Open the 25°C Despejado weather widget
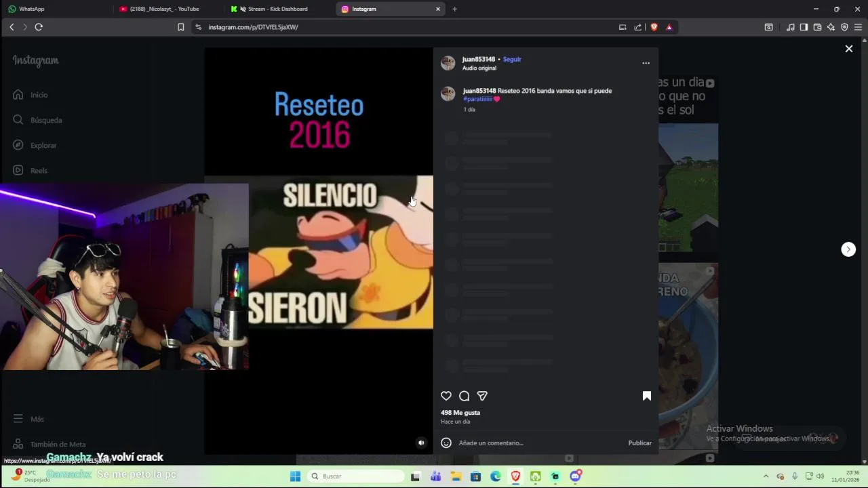 tap(31, 476)
